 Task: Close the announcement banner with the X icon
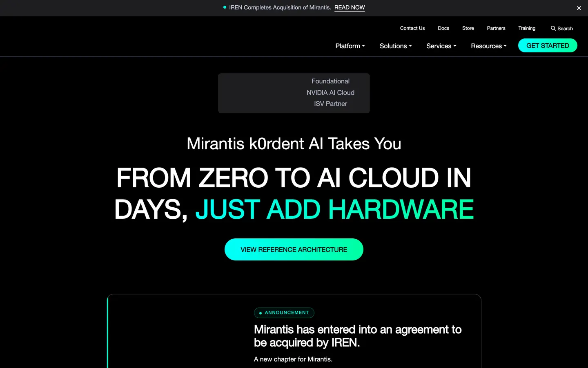click(579, 8)
